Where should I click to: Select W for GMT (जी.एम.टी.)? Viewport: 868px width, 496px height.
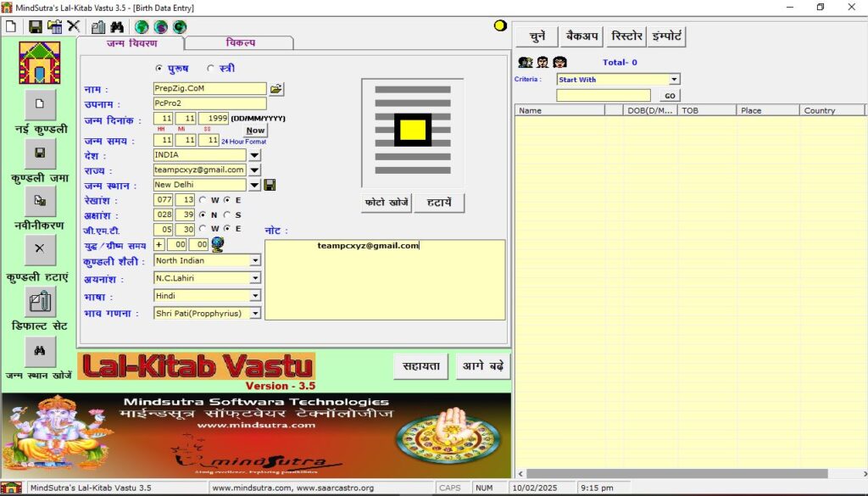click(x=203, y=228)
